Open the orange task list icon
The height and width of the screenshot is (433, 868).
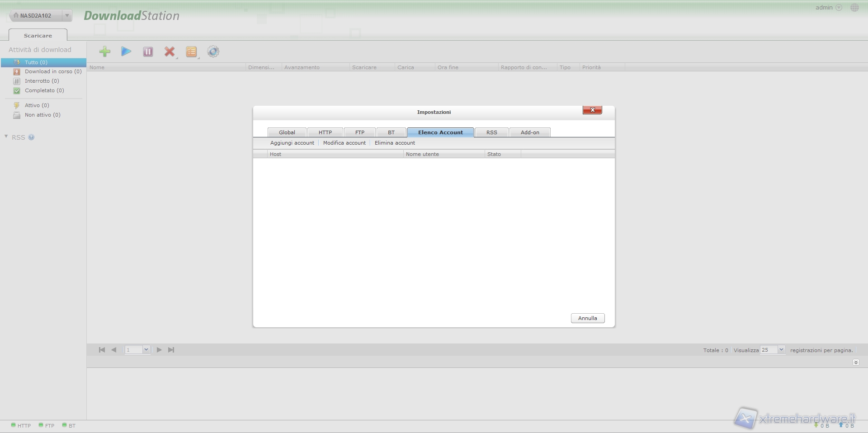click(x=191, y=52)
